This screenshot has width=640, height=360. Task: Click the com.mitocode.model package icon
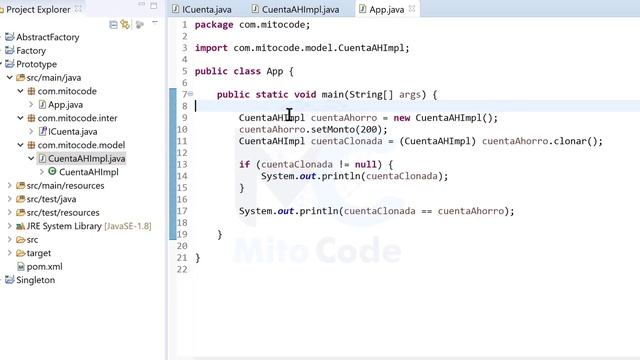click(31, 145)
